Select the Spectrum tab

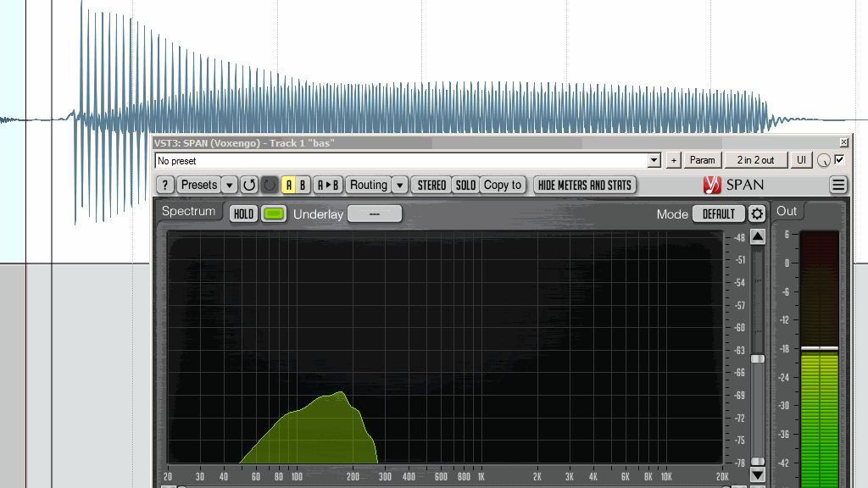pos(188,211)
